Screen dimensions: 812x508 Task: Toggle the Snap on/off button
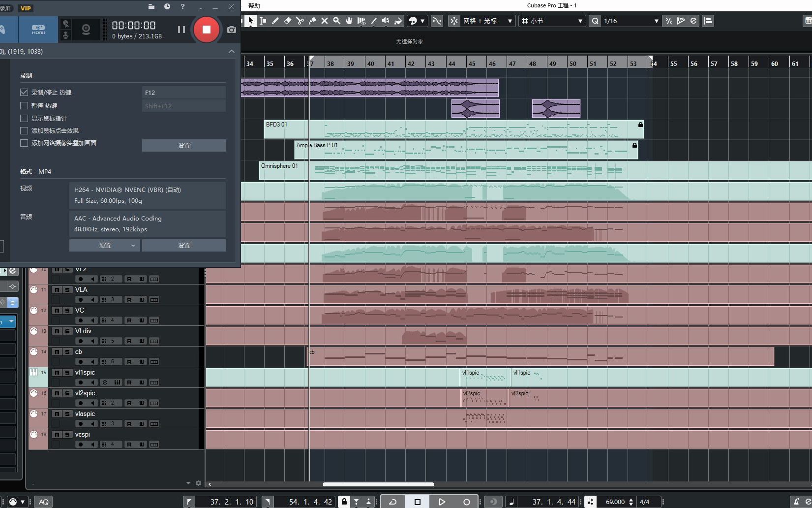pyautogui.click(x=454, y=21)
